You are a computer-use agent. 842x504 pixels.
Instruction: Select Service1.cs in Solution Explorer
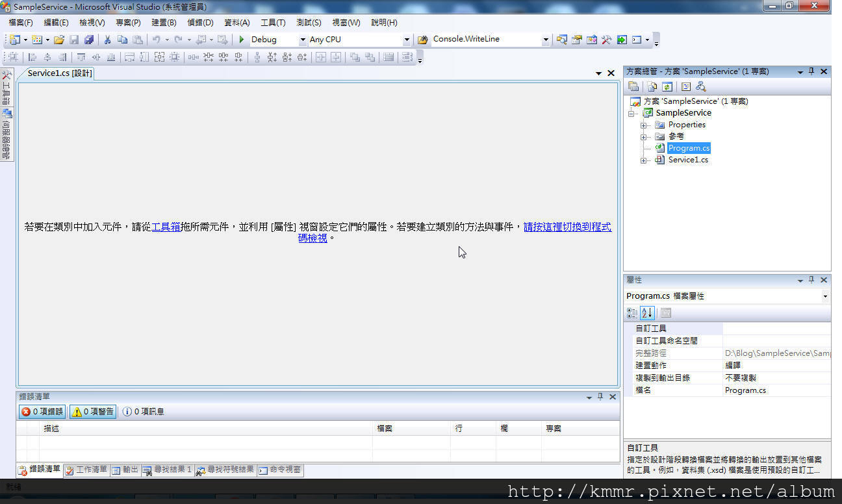pos(688,160)
